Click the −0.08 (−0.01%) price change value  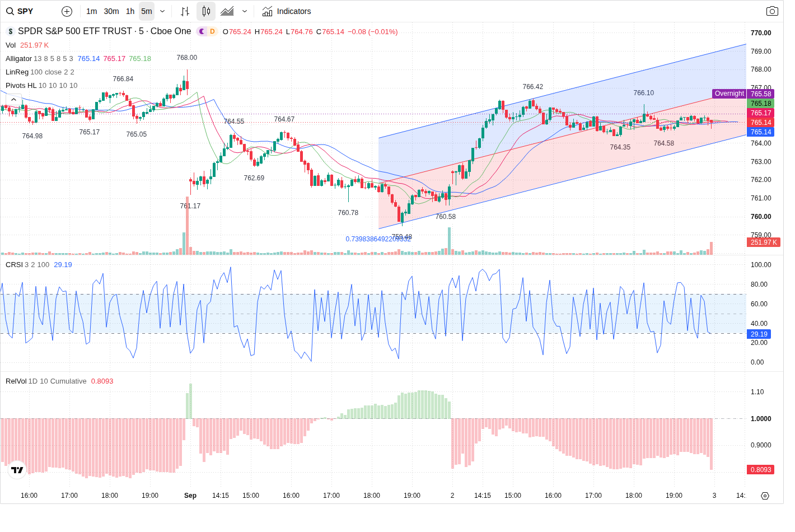(373, 32)
